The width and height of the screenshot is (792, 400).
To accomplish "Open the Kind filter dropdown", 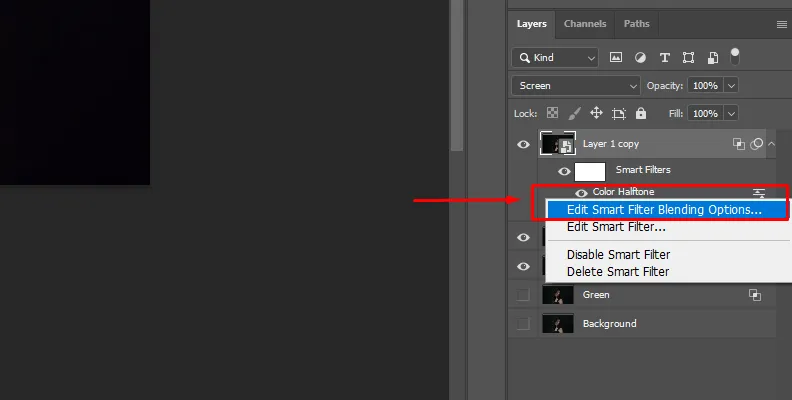I will [556, 58].
